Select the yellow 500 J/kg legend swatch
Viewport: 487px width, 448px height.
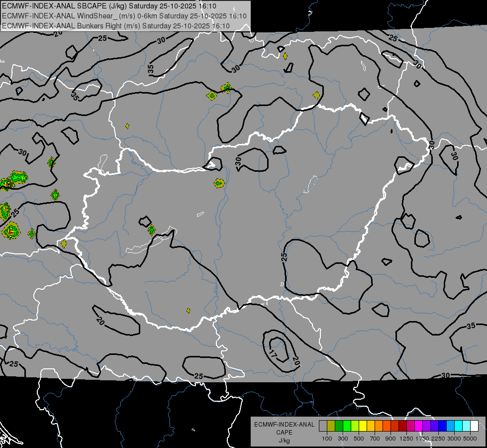[x=363, y=426]
